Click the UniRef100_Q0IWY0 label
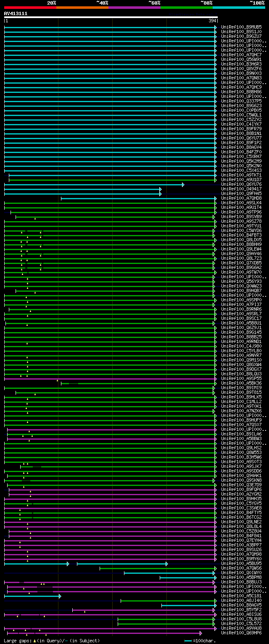269x644 pixels. [x=241, y=573]
